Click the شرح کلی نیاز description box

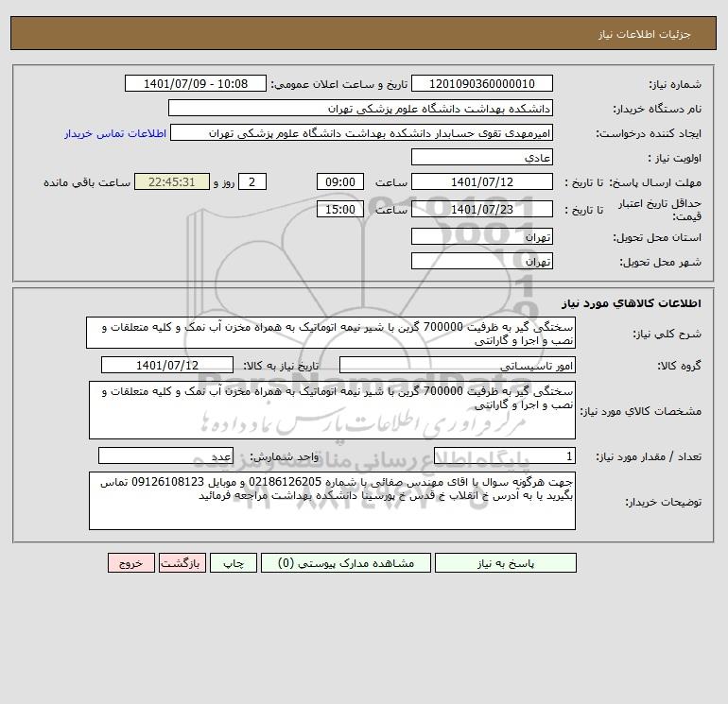(331, 334)
